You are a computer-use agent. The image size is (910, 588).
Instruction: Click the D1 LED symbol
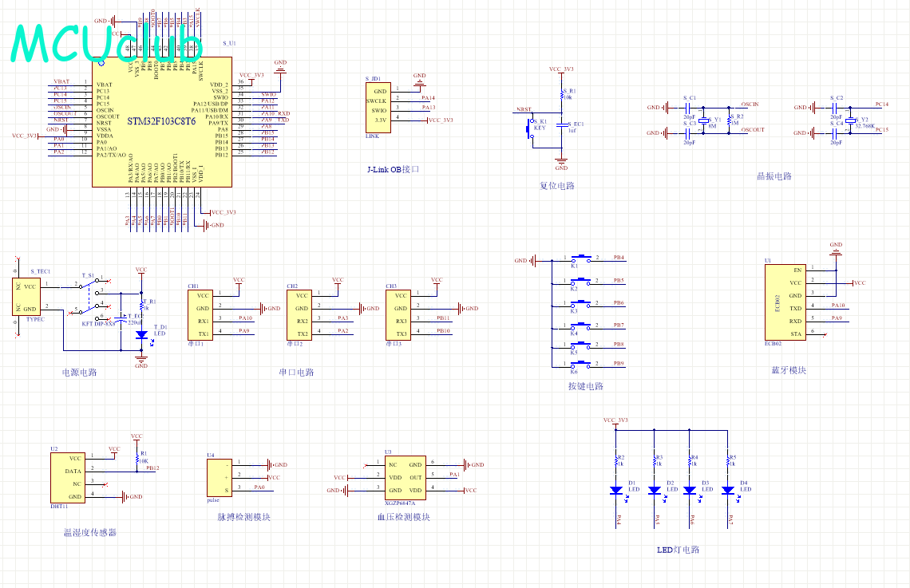point(616,491)
